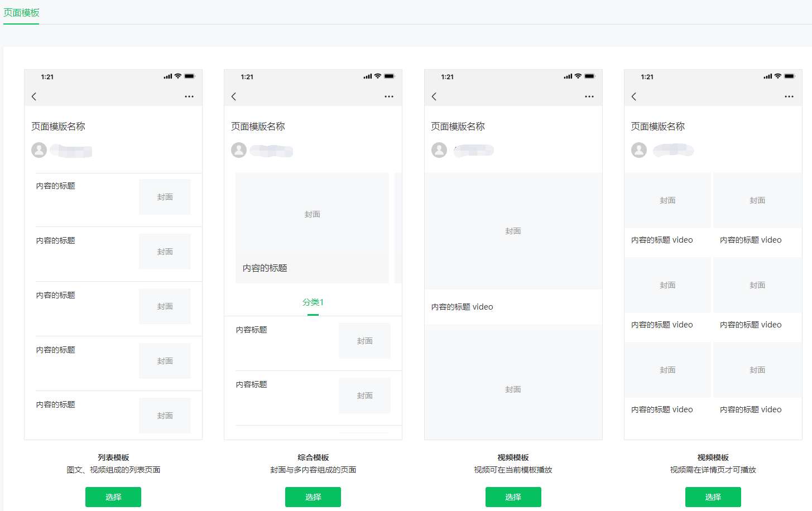Click top-left 封面 tile in fourth preview grid

667,200
